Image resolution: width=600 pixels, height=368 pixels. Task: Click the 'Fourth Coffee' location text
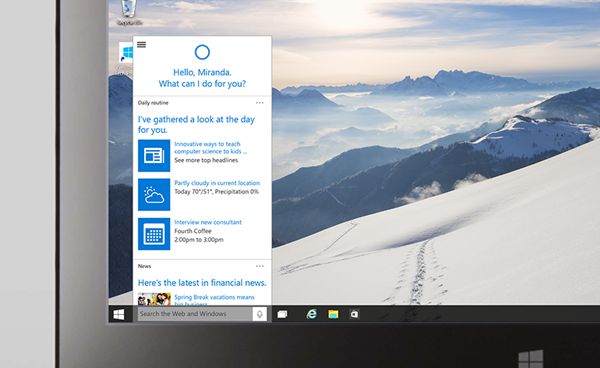193,231
